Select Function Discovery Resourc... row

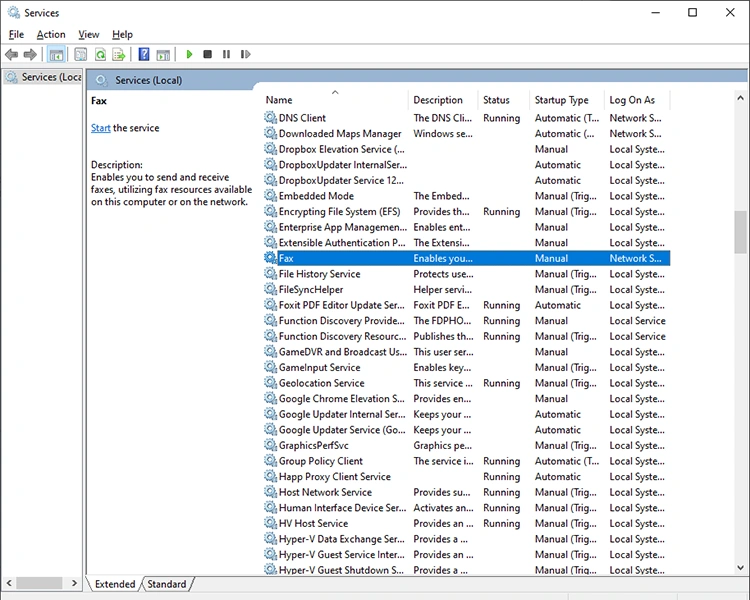(x=466, y=336)
